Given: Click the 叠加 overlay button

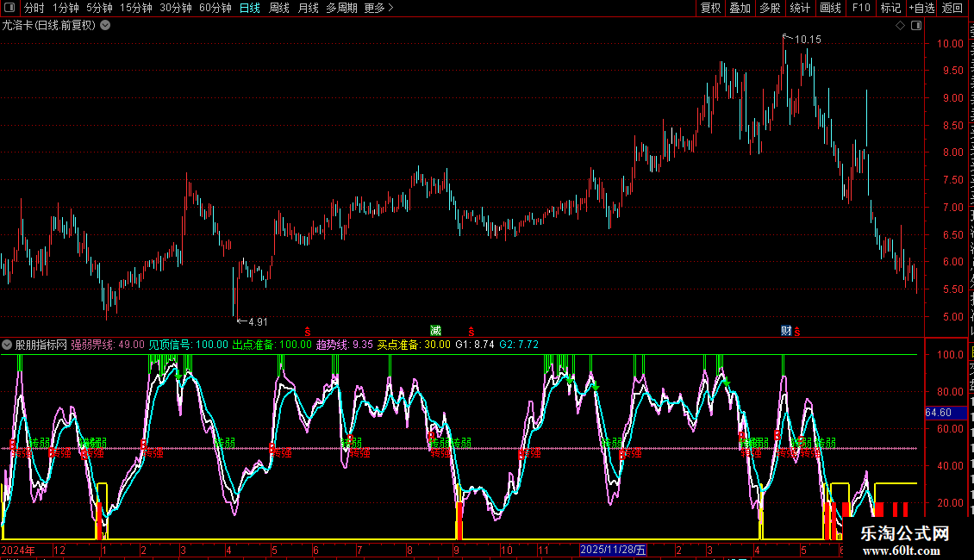Looking at the screenshot, I should [x=740, y=8].
